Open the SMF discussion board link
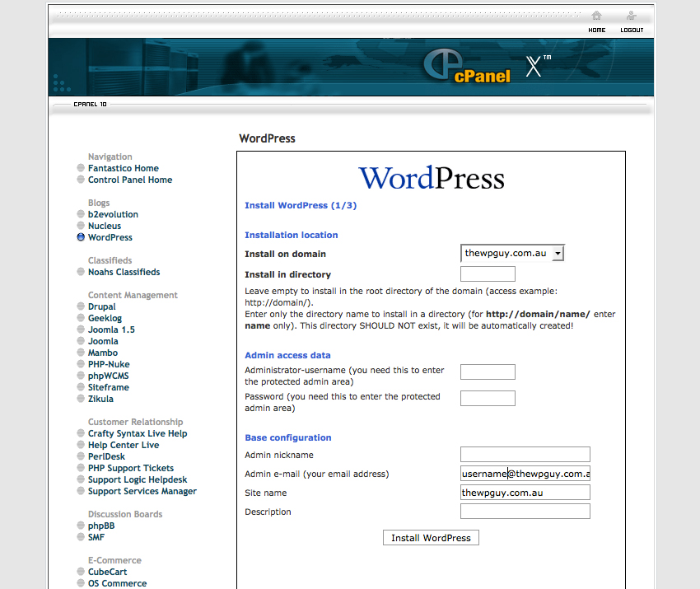 pyautogui.click(x=96, y=537)
